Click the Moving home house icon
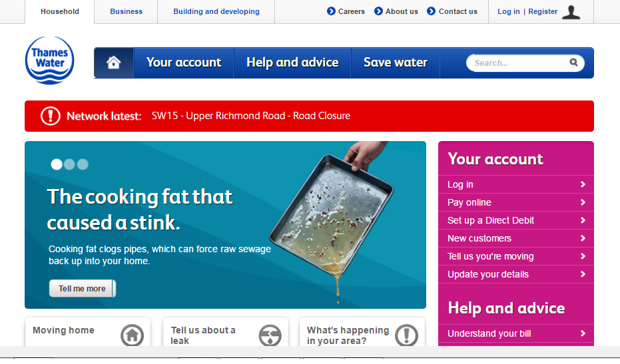Screen dimensions: 620x364 (x=132, y=335)
